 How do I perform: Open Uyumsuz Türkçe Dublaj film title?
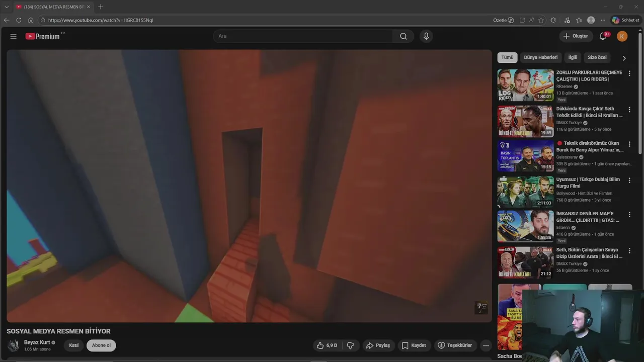click(x=588, y=183)
